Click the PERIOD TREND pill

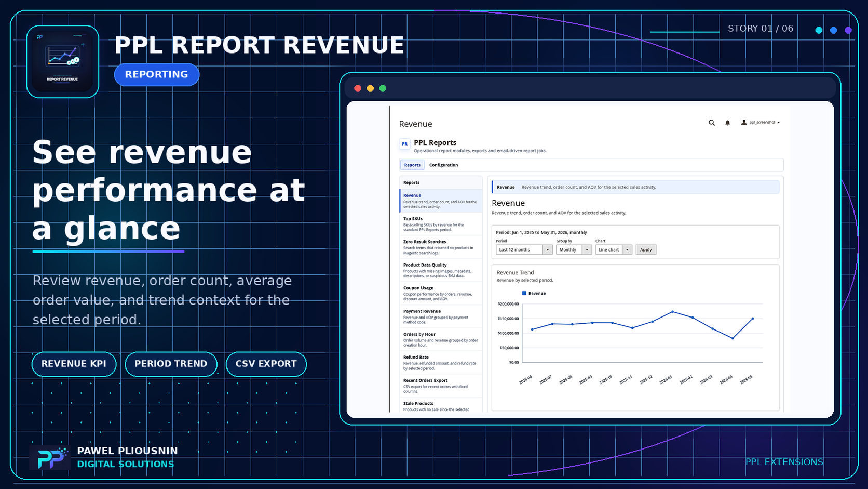pos(171,364)
